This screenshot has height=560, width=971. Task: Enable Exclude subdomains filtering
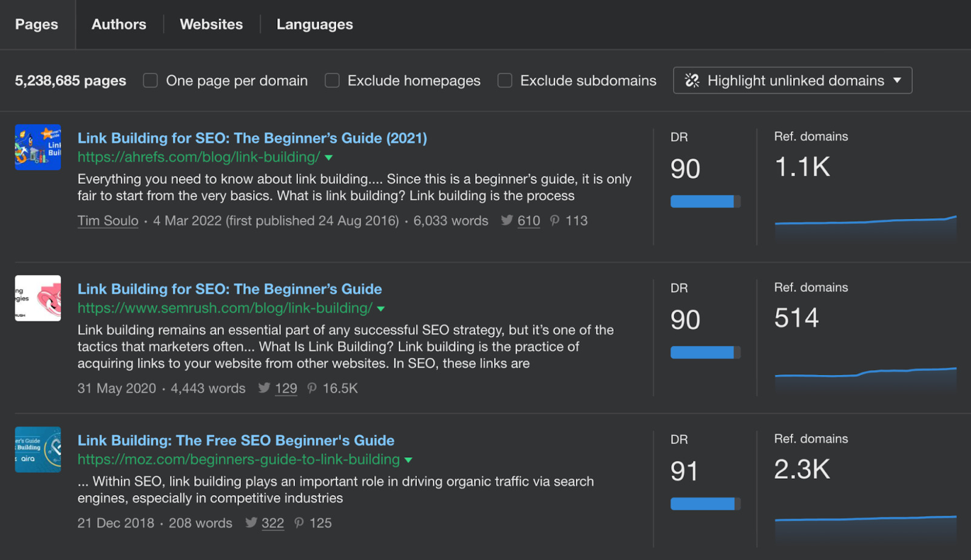pyautogui.click(x=504, y=80)
